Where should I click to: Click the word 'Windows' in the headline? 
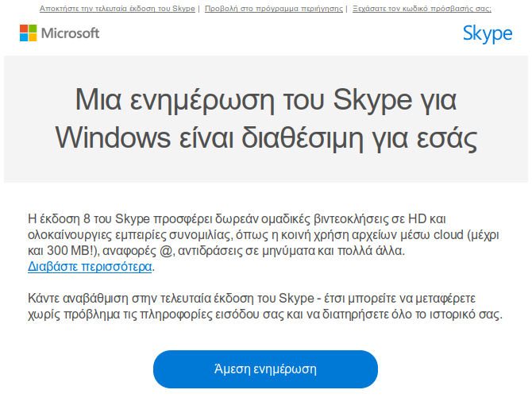(x=113, y=137)
